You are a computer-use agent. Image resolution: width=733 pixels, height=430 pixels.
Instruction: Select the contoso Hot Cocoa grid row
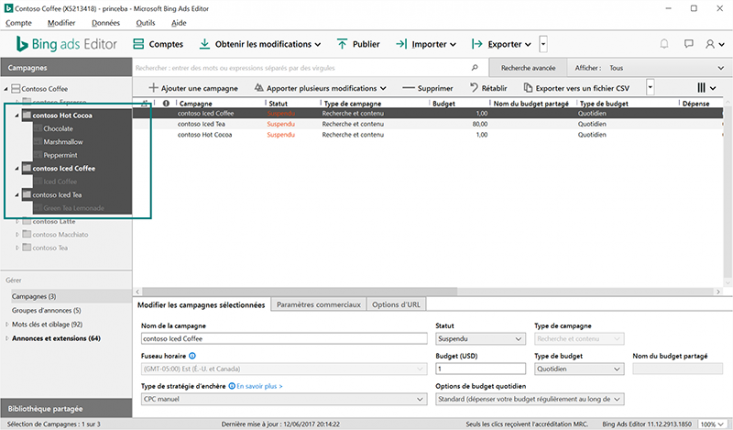[428, 135]
